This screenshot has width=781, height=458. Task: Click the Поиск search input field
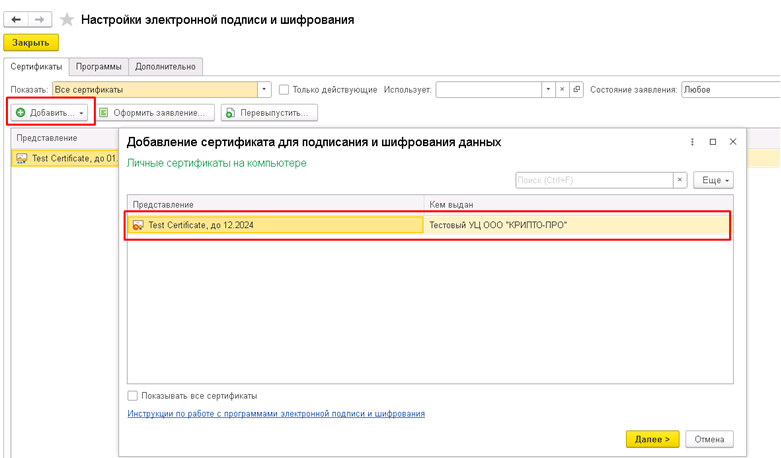[x=593, y=180]
